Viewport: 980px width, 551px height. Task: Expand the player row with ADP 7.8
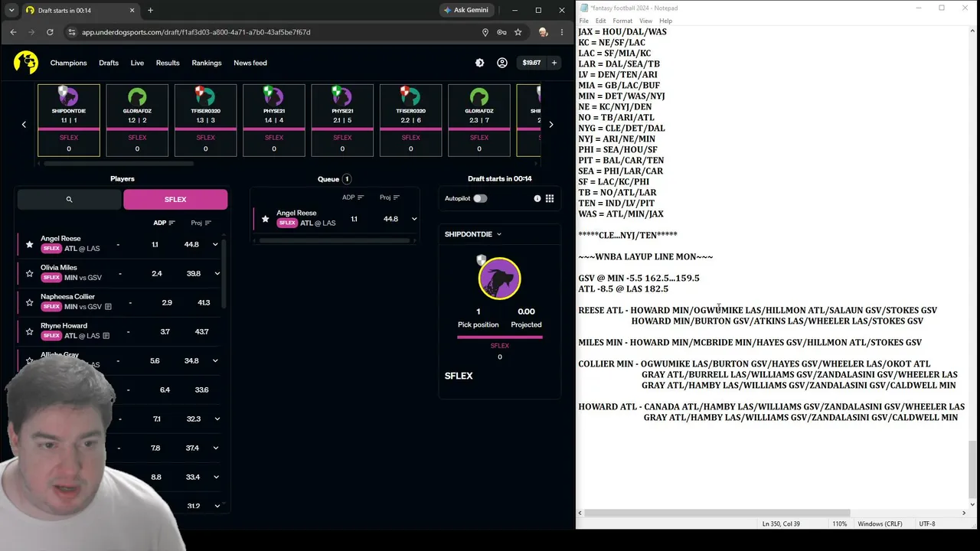pyautogui.click(x=217, y=448)
